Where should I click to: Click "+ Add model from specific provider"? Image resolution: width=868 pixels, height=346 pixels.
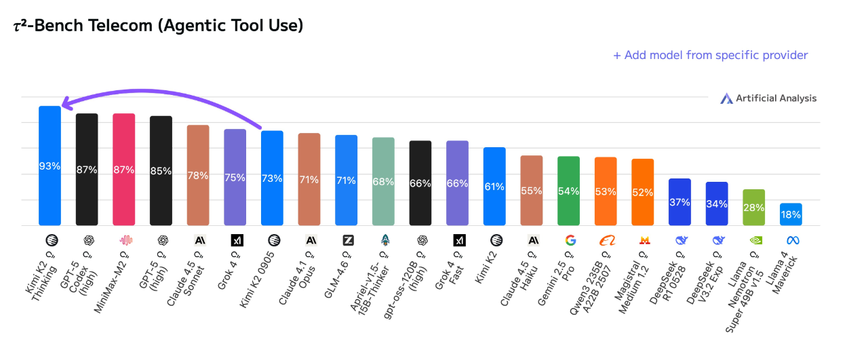(x=710, y=55)
